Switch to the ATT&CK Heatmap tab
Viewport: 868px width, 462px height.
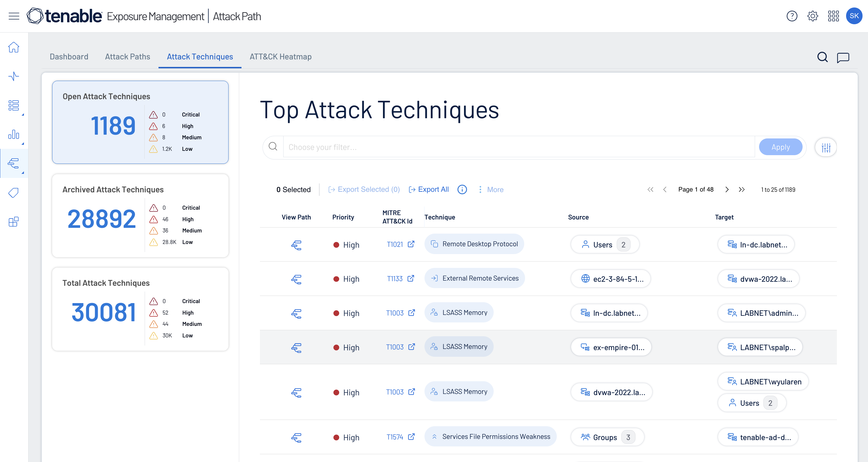(x=280, y=57)
